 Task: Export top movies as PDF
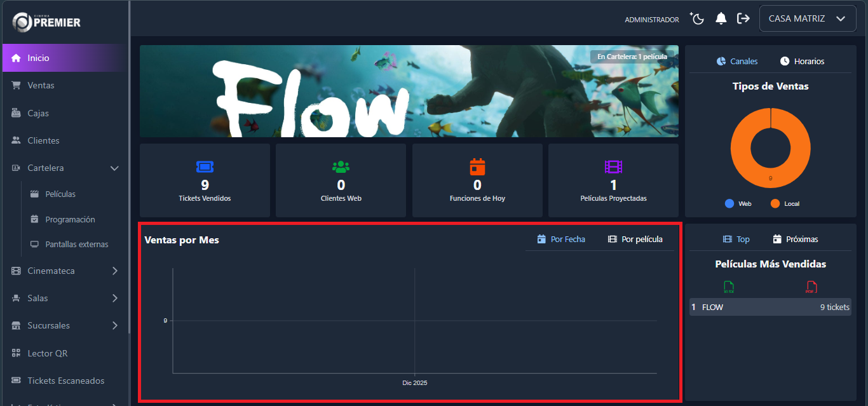(x=810, y=287)
